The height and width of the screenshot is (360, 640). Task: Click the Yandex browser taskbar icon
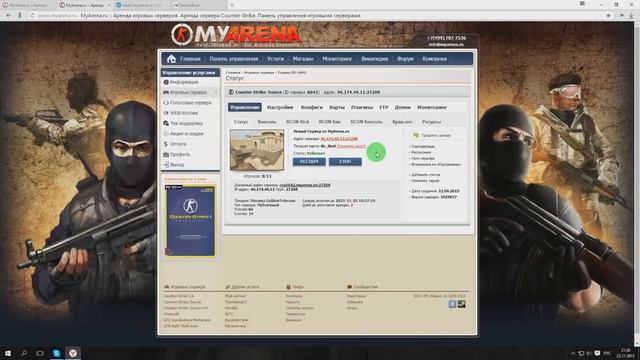coord(73,353)
